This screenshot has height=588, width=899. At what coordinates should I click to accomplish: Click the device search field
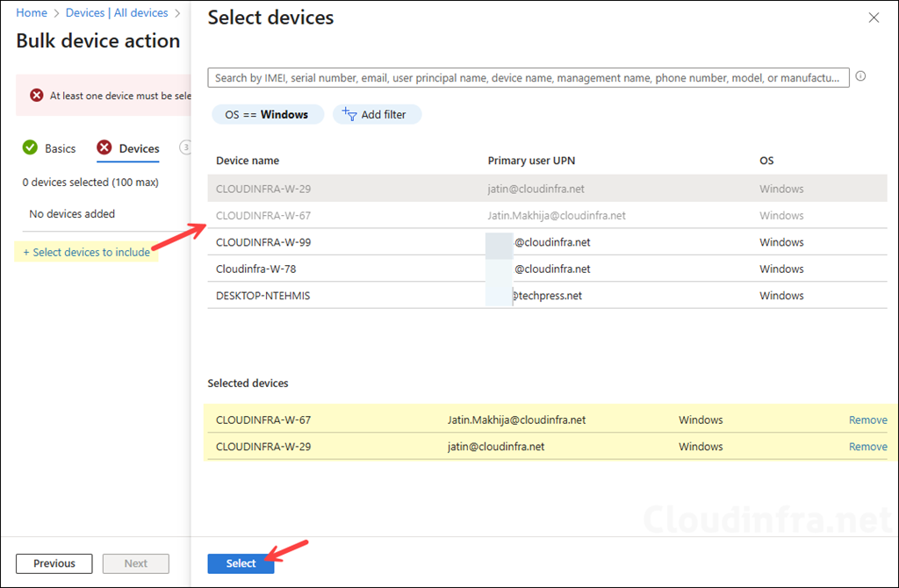click(528, 77)
